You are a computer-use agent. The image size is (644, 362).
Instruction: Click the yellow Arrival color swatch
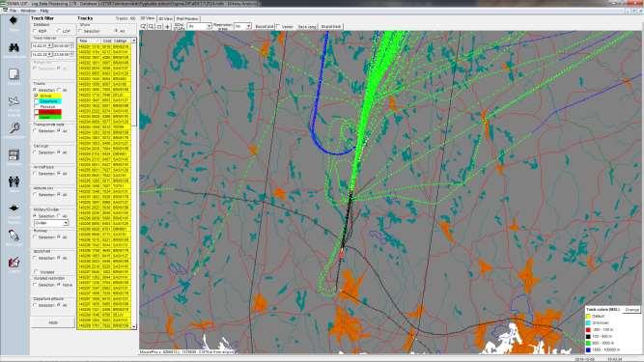50,96
